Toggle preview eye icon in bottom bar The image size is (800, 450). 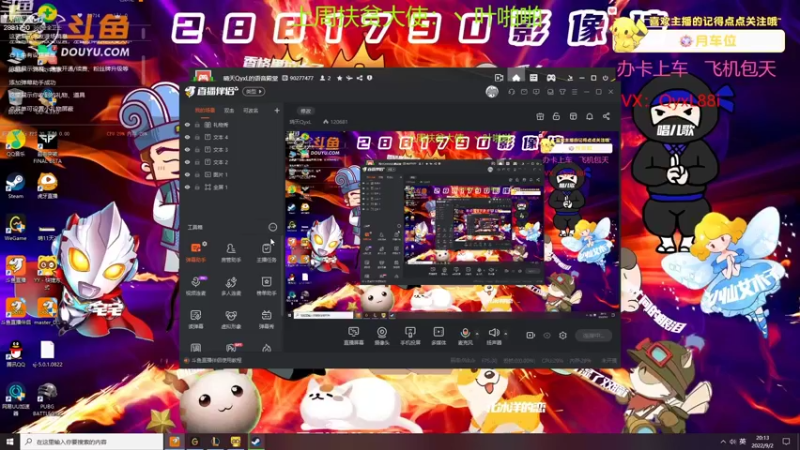[547, 335]
